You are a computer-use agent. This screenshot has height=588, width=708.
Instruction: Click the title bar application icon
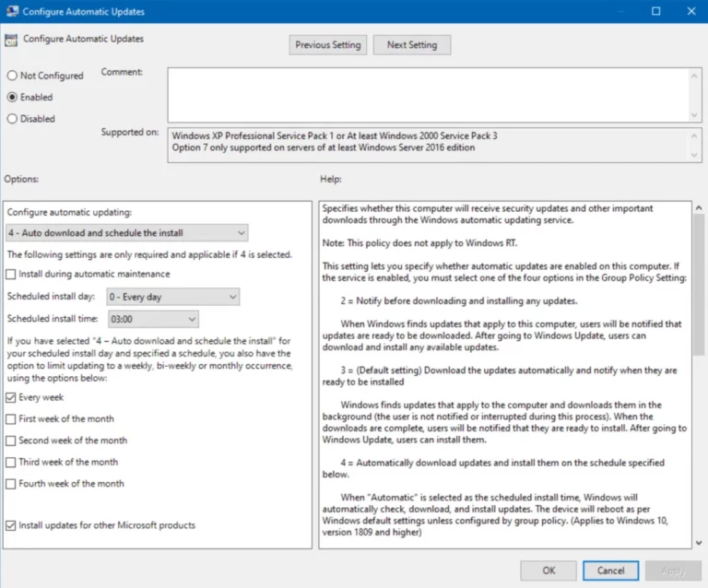12,11
